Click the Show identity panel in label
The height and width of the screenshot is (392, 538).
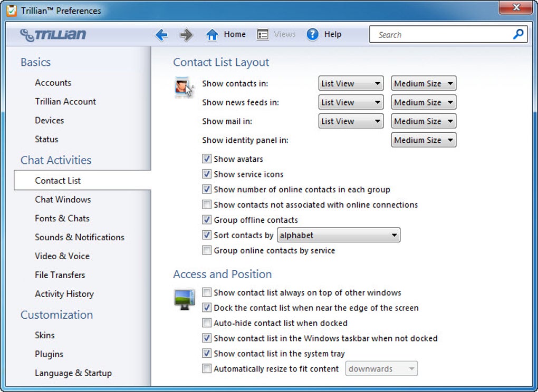[245, 140]
